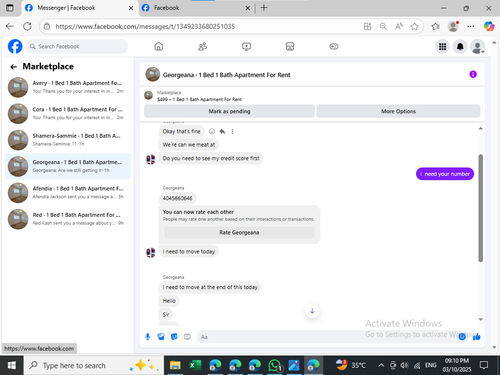Image resolution: width=500 pixels, height=375 pixels.
Task: Open Favorites list icon in toolbar
Action: click(435, 26)
